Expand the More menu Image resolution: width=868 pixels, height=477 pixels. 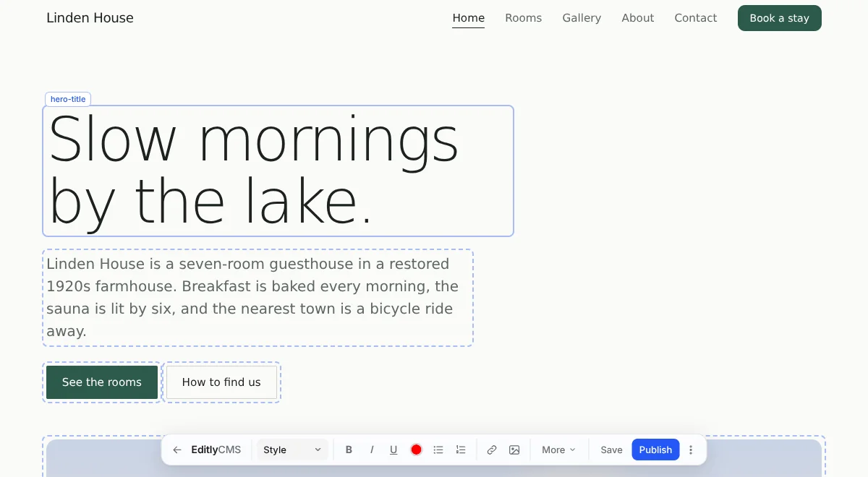click(558, 450)
